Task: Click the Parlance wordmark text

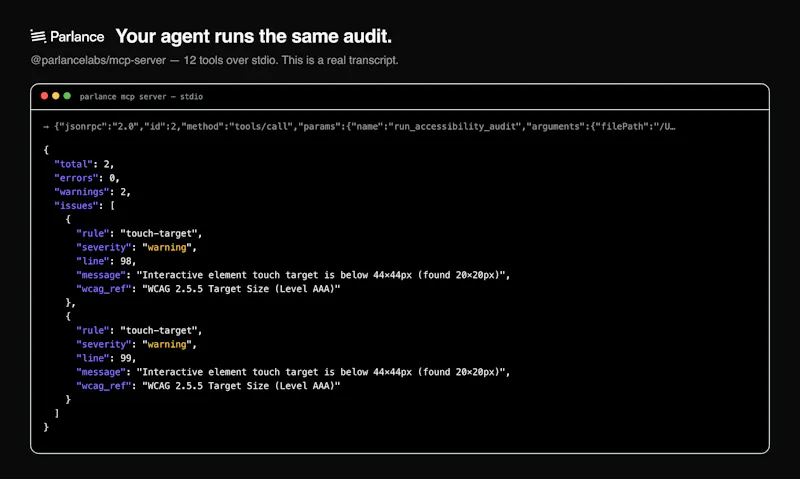Action: click(x=77, y=37)
